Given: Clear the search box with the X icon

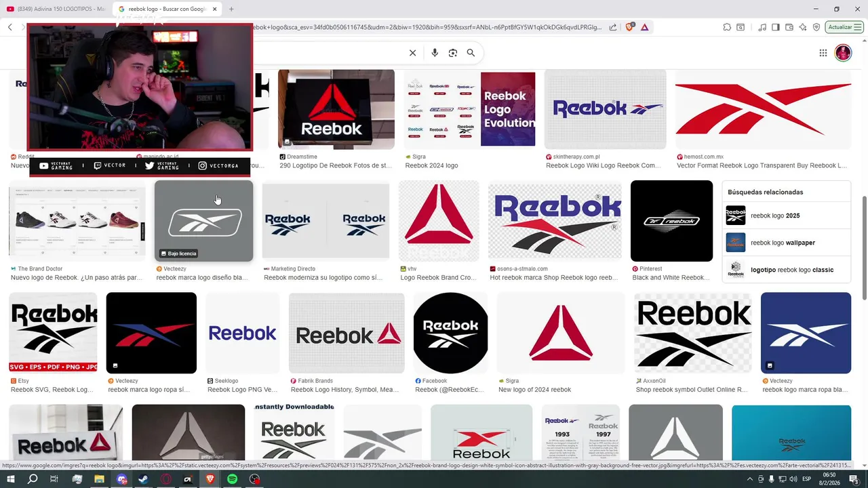Looking at the screenshot, I should pyautogui.click(x=412, y=53).
